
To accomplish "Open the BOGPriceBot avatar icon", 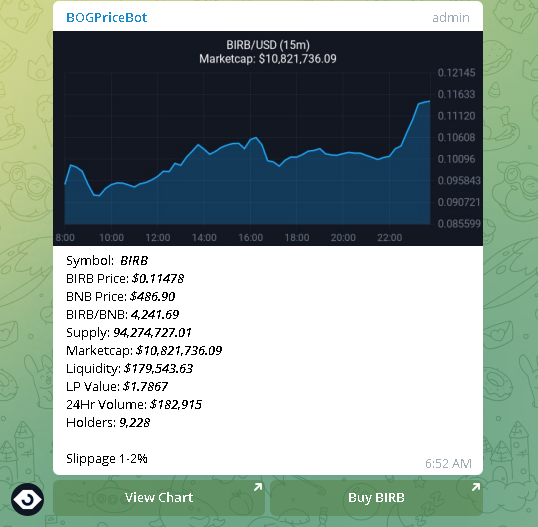I will coord(27,499).
